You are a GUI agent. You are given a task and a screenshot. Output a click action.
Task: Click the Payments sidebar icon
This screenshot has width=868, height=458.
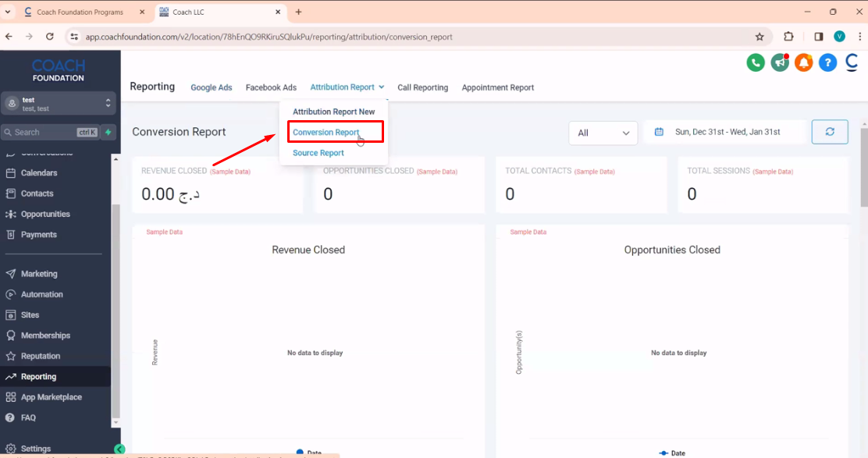coord(10,235)
